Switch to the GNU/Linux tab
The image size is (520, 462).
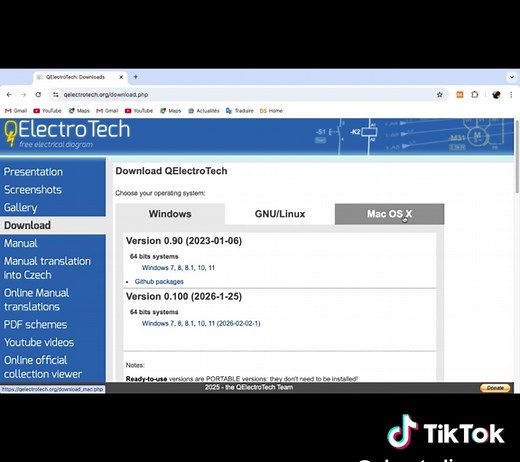pos(280,214)
